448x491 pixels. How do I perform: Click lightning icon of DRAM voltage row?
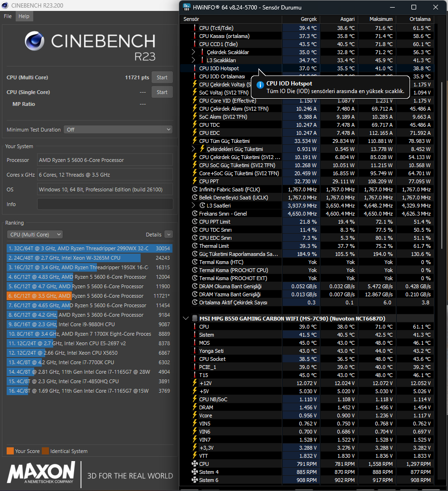(x=195, y=407)
